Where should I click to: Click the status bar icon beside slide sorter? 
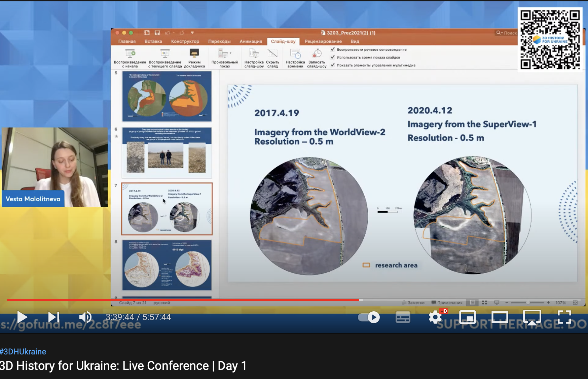point(497,303)
